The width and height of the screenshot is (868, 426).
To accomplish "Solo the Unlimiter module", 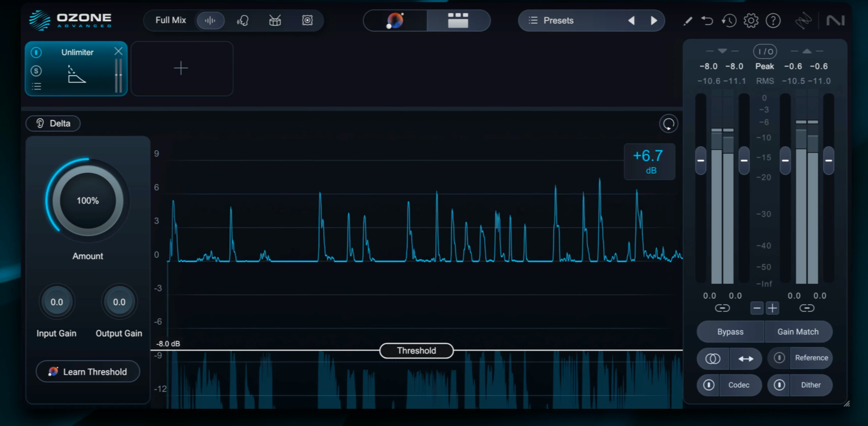I will click(x=36, y=70).
